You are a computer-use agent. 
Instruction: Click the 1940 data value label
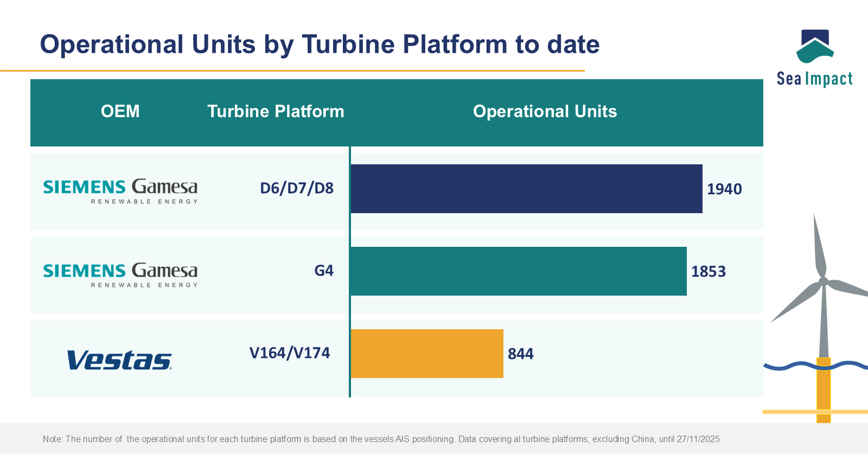tap(724, 189)
